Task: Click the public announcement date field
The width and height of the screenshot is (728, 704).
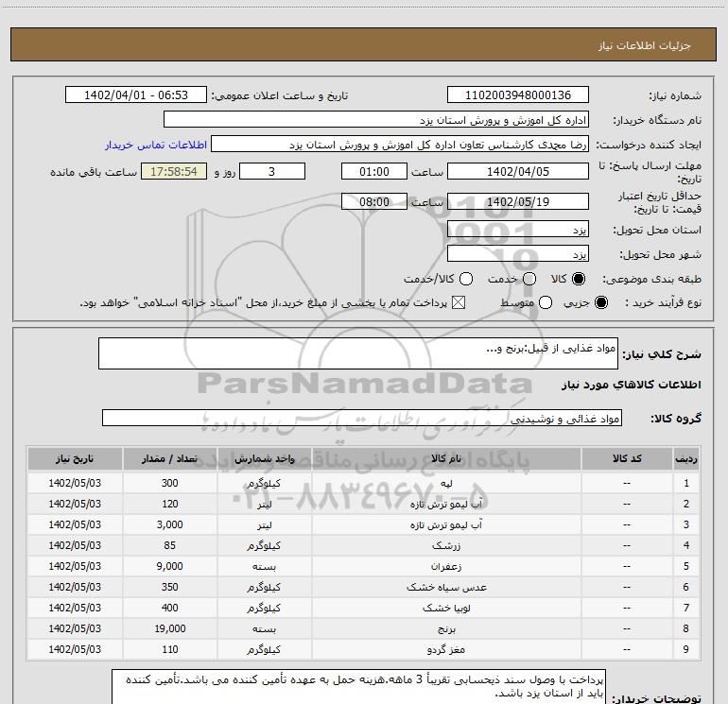Action: click(x=136, y=95)
